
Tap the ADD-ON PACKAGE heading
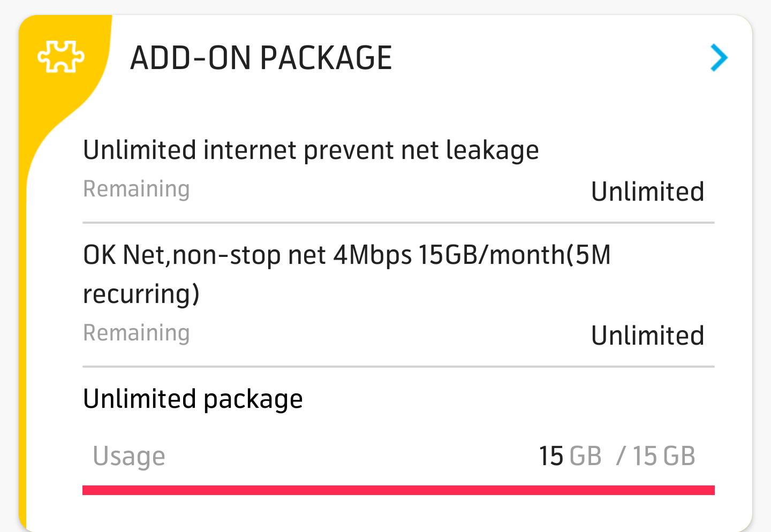(x=261, y=58)
